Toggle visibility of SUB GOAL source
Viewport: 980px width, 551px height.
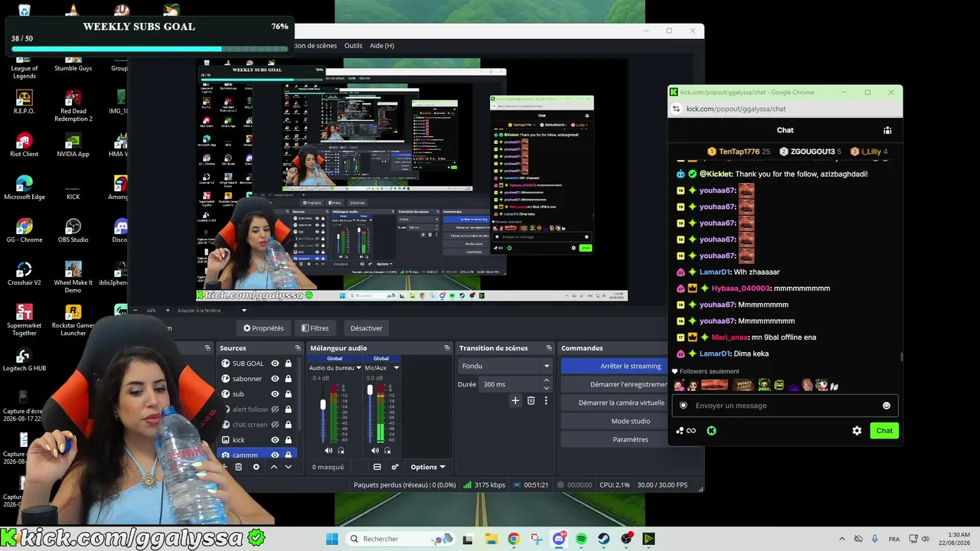pos(275,364)
